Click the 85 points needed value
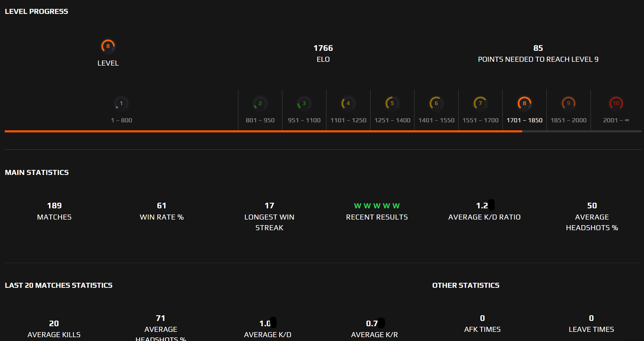The image size is (644, 341). [x=538, y=48]
